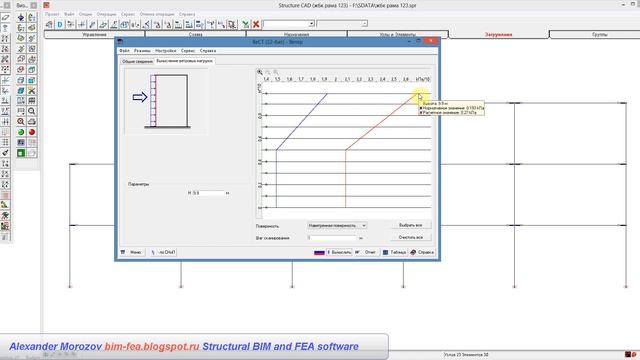Screen dimensions: 640x360
Task: Expand the Поверхность surface dropdown
Action: (x=363, y=226)
